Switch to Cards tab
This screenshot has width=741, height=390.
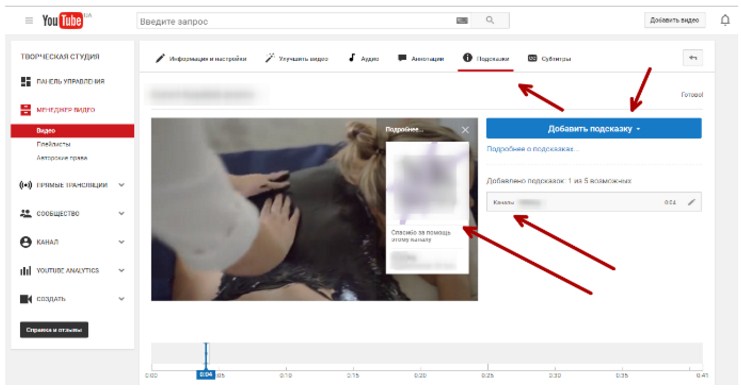coord(486,59)
